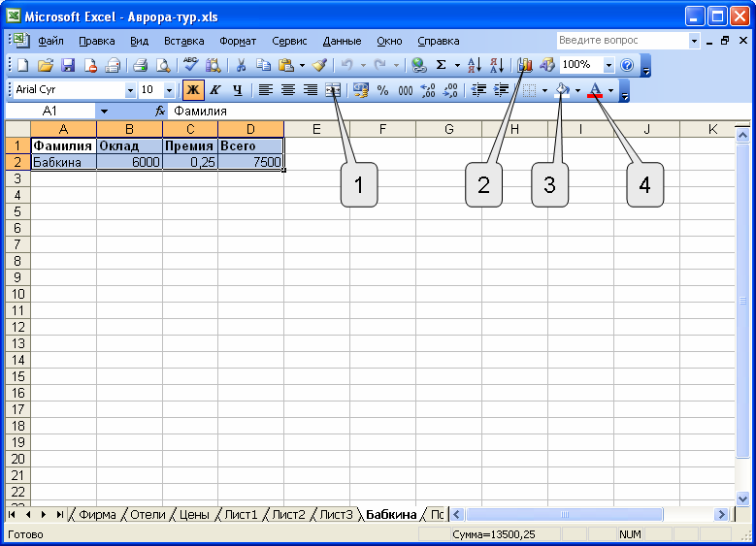This screenshot has width=756, height=546.
Task: Click the formula bar showing Фамилия
Action: [458, 112]
